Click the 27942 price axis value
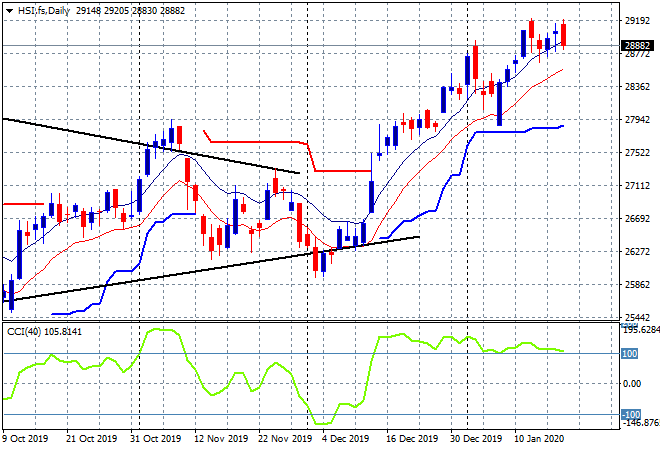The height and width of the screenshot is (450, 660). pos(637,120)
